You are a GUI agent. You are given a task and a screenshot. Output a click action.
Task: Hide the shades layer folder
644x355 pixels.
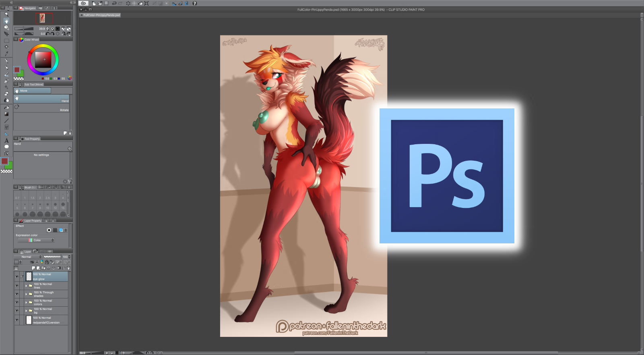point(17,294)
